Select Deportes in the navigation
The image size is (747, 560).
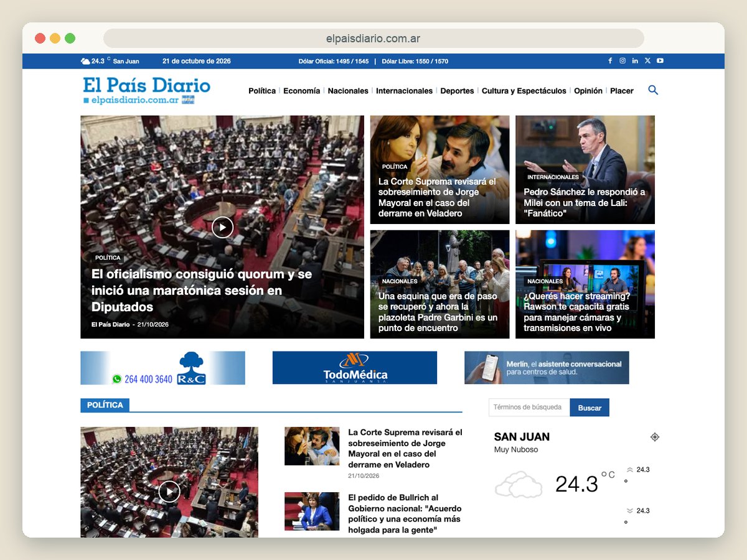[457, 91]
